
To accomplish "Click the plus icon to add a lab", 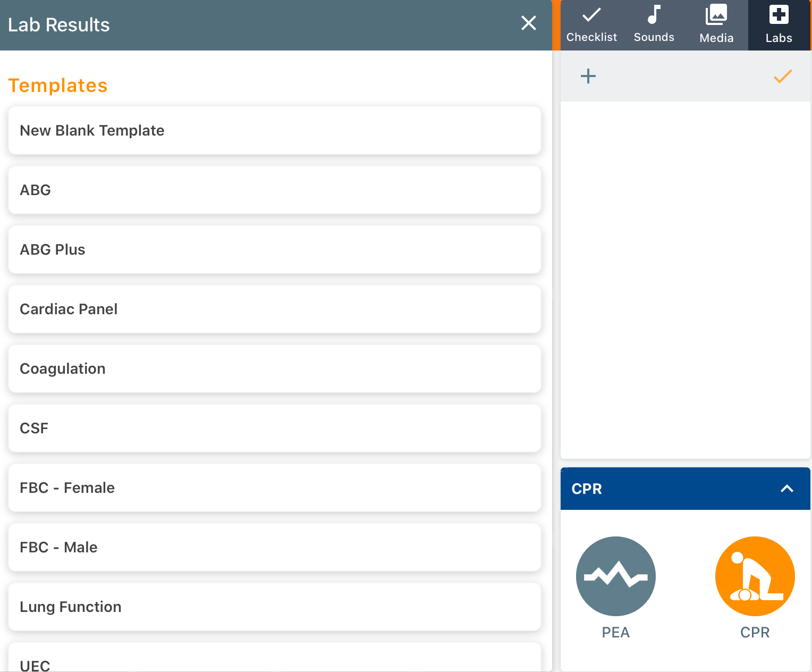I will [x=588, y=76].
